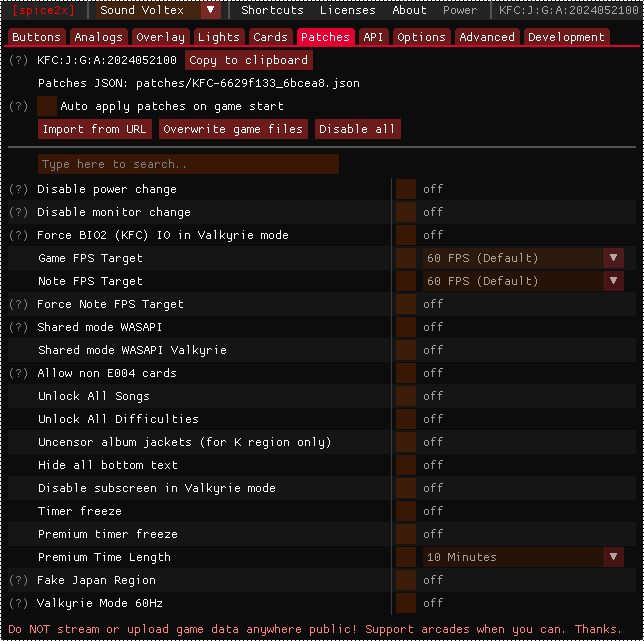Expand the Premium Time Length dropdown
The height and width of the screenshot is (641, 644).
point(523,557)
